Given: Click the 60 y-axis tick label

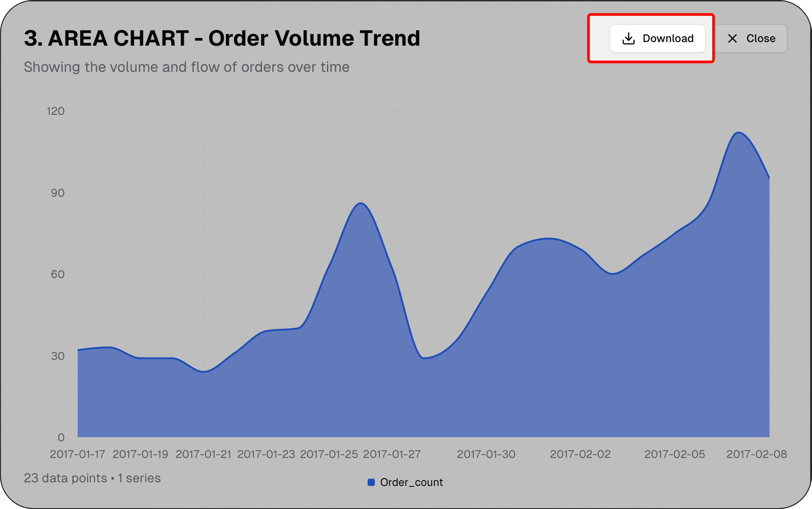Looking at the screenshot, I should pyautogui.click(x=58, y=274).
